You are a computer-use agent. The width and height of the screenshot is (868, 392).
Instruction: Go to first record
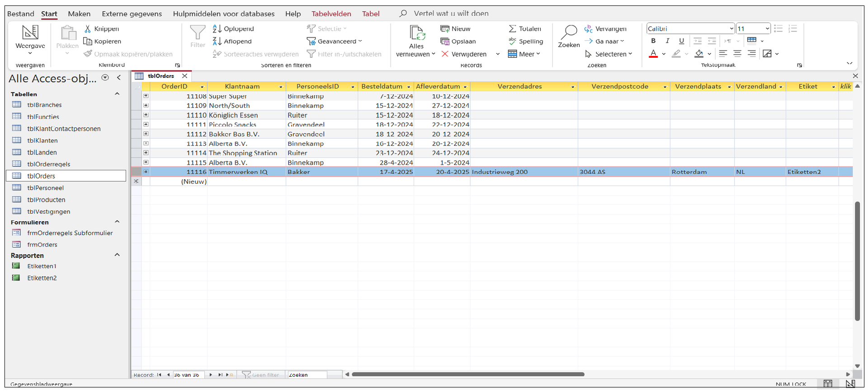click(x=159, y=375)
